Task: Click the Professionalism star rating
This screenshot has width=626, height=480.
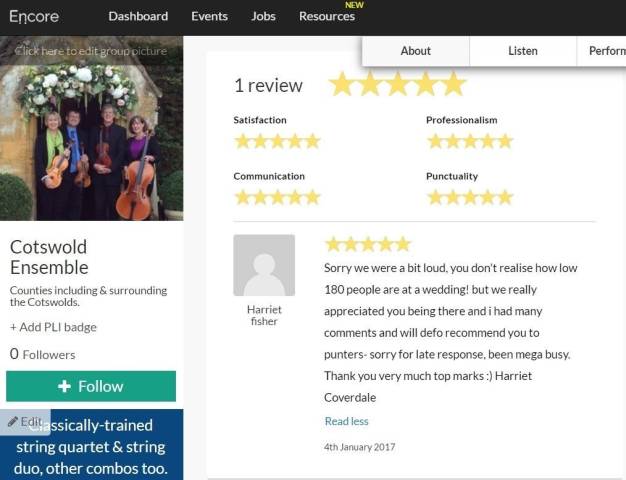Action: click(470, 141)
